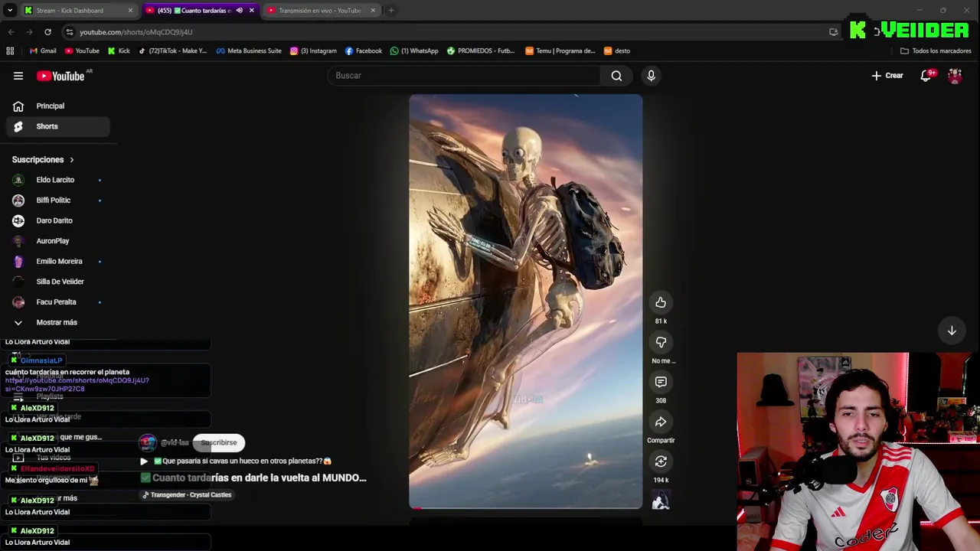The width and height of the screenshot is (980, 551).
Task: Open the Transgender - Crystal Castles sound
Action: pyautogui.click(x=187, y=495)
